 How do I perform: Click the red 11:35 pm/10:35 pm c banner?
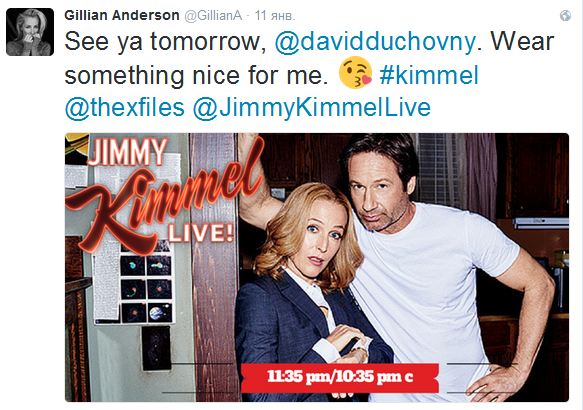[x=339, y=377]
